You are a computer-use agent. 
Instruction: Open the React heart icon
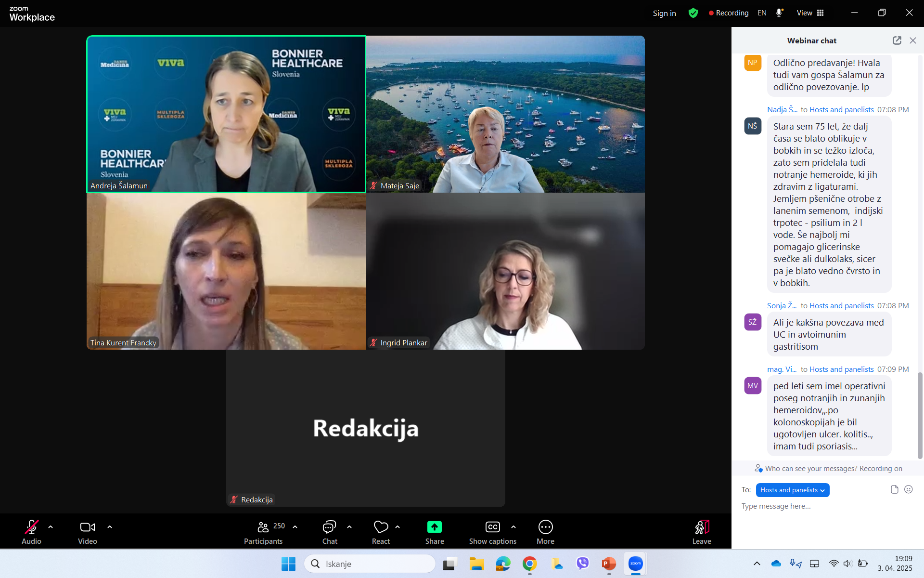[381, 527]
